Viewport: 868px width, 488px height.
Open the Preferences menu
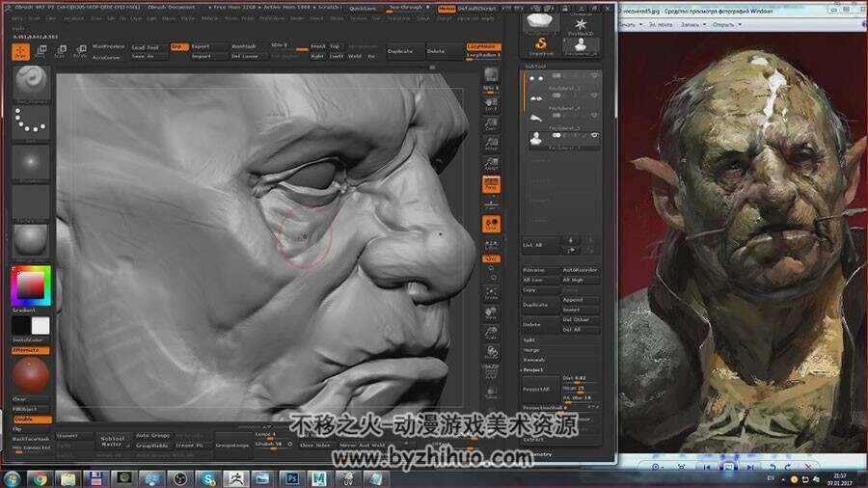[272, 18]
